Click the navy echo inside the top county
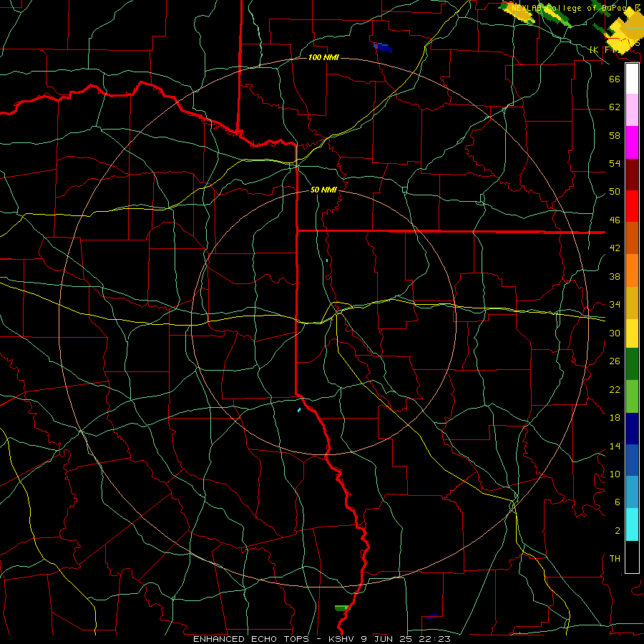This screenshot has width=644, height=644. 383,48
